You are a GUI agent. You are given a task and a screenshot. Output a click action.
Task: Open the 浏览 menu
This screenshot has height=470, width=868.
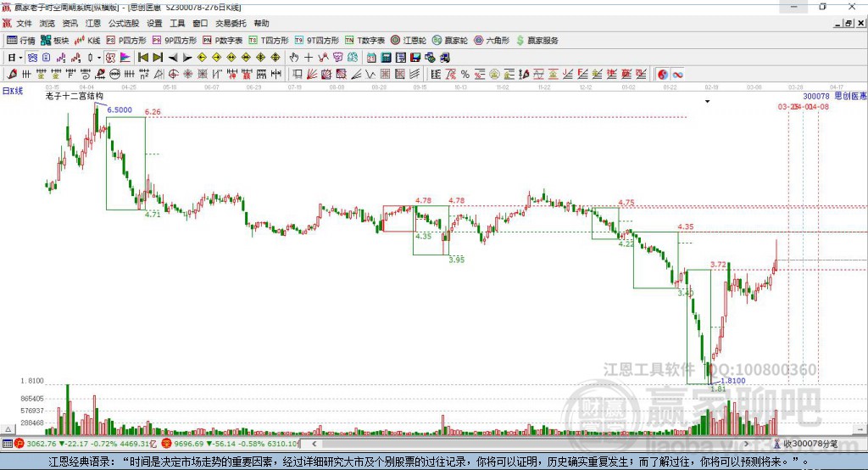tap(47, 23)
